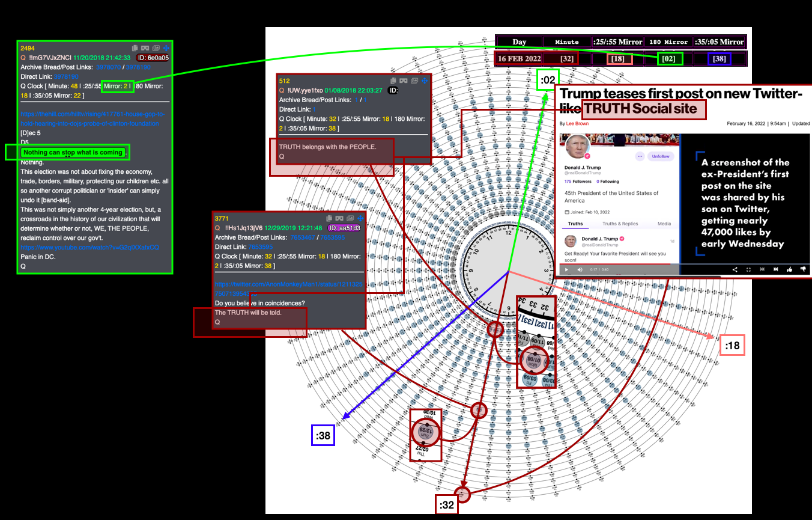The image size is (812, 520).
Task: Click timestamp 11/20/2018 21:42:33
Action: coord(103,58)
